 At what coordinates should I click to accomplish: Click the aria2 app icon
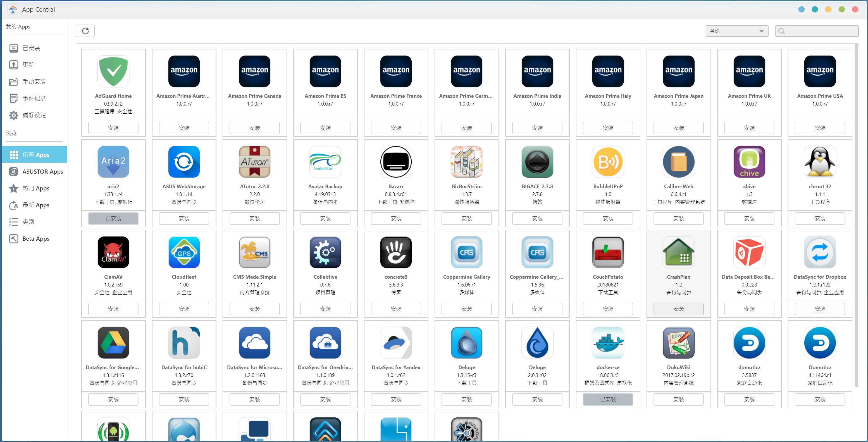[113, 162]
